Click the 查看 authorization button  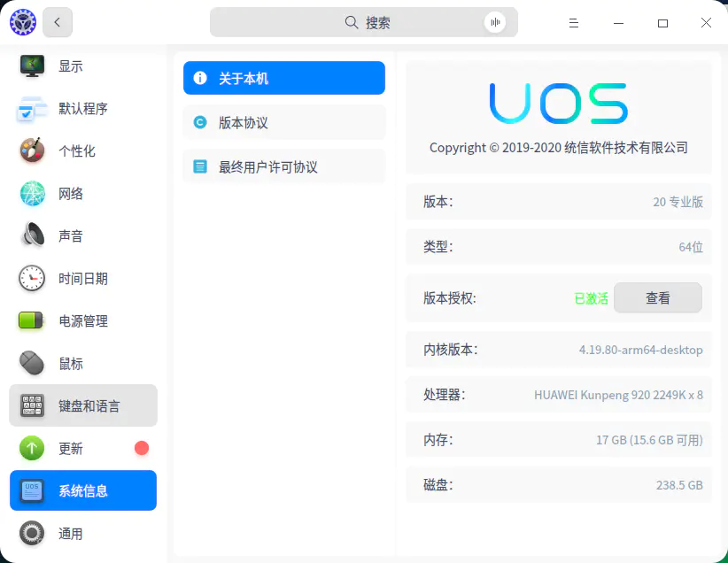pos(658,297)
